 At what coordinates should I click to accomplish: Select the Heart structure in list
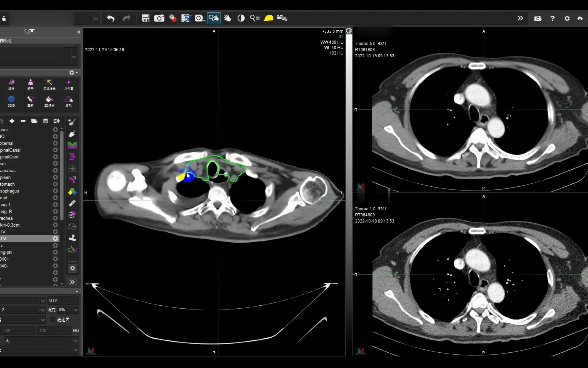[x=30, y=198]
